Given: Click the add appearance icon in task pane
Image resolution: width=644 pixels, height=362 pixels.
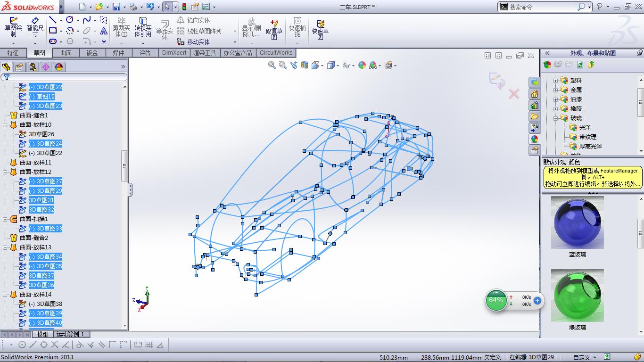Looking at the screenshot, I should point(547,65).
